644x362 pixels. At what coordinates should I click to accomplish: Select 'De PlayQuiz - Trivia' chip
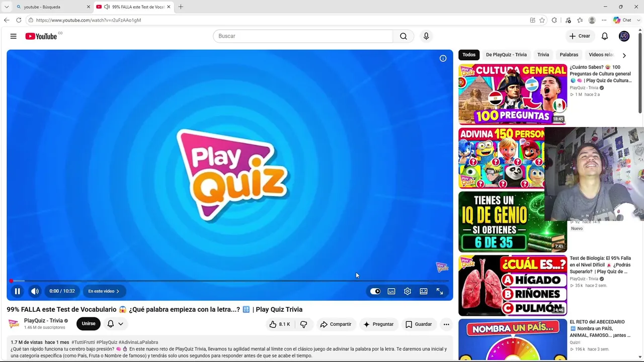pyautogui.click(x=506, y=55)
